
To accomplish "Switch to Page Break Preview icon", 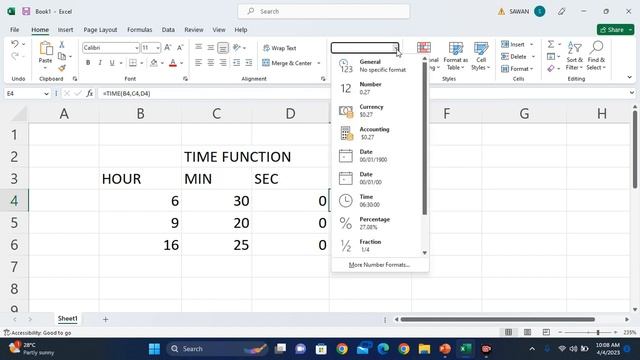I will [x=546, y=332].
